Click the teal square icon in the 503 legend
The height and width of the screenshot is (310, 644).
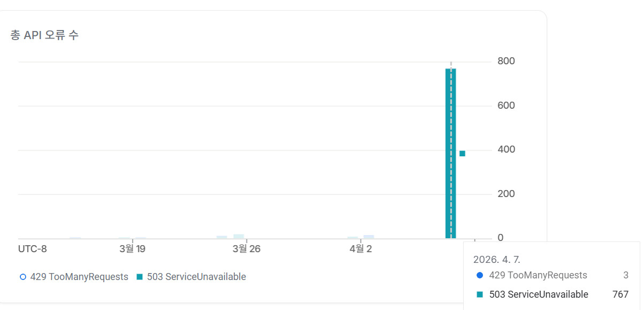[x=140, y=277]
